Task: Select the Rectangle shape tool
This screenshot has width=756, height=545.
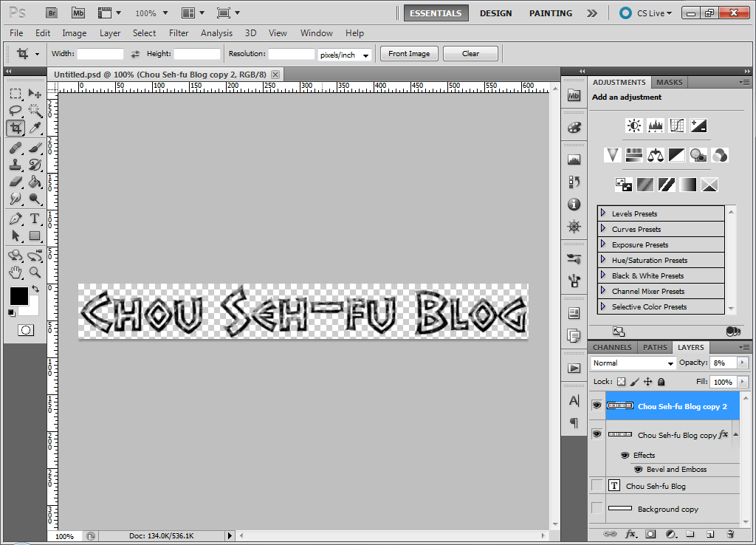Action: coord(35,236)
